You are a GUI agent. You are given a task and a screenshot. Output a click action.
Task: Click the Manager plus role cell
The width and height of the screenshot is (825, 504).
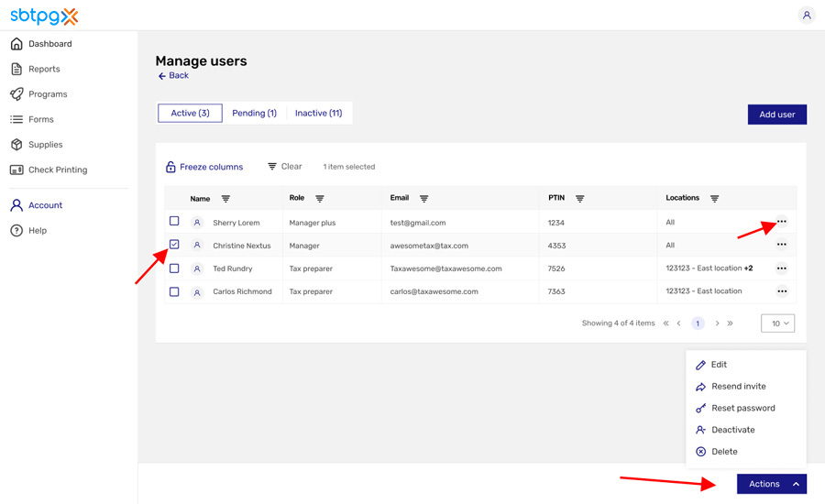(312, 223)
